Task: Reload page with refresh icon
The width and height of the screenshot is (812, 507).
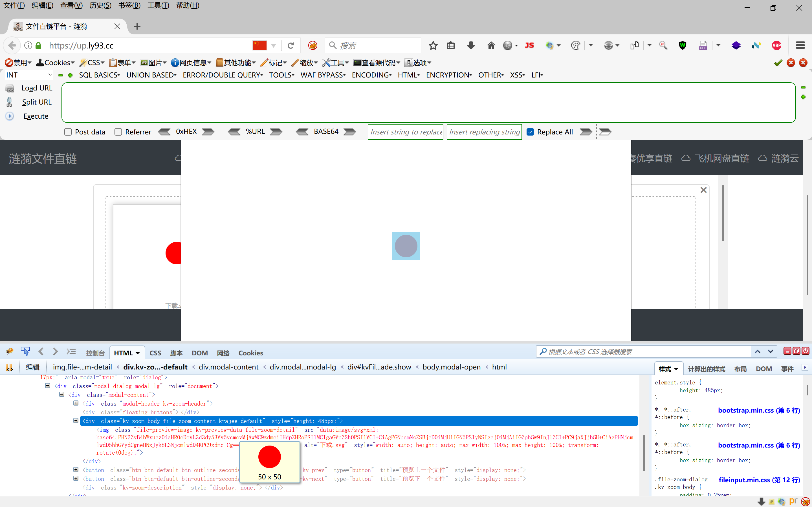Action: point(291,46)
